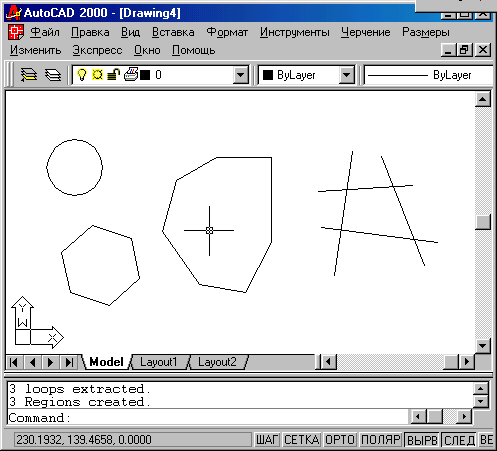Viewport: 497px width, 451px height.
Task: Click the Make Object's Layer Current icon
Action: (29, 75)
